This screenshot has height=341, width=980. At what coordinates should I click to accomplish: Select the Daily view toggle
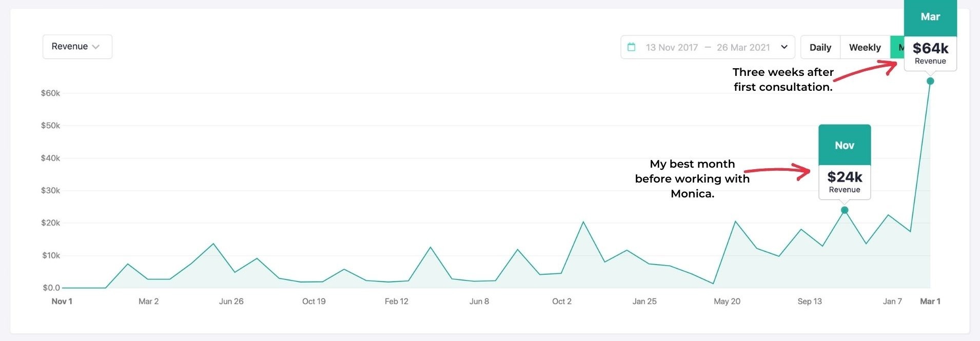(820, 47)
